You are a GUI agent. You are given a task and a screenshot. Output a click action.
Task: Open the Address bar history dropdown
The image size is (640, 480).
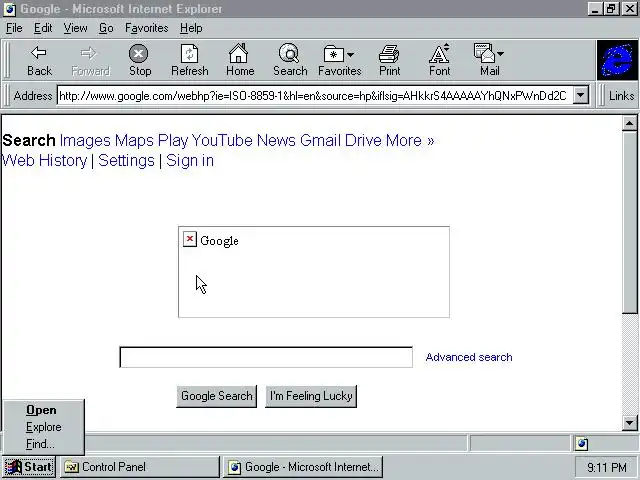(580, 96)
